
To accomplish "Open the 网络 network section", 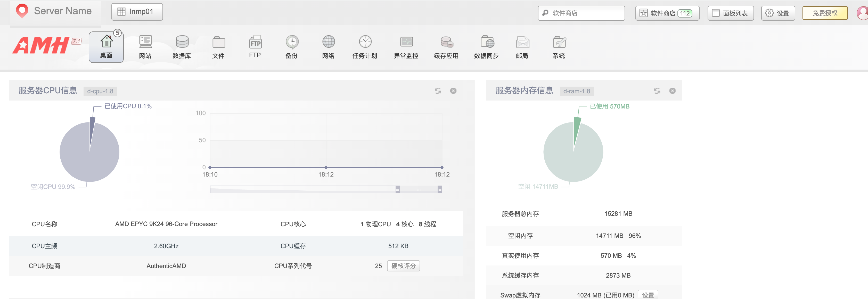I will click(329, 47).
